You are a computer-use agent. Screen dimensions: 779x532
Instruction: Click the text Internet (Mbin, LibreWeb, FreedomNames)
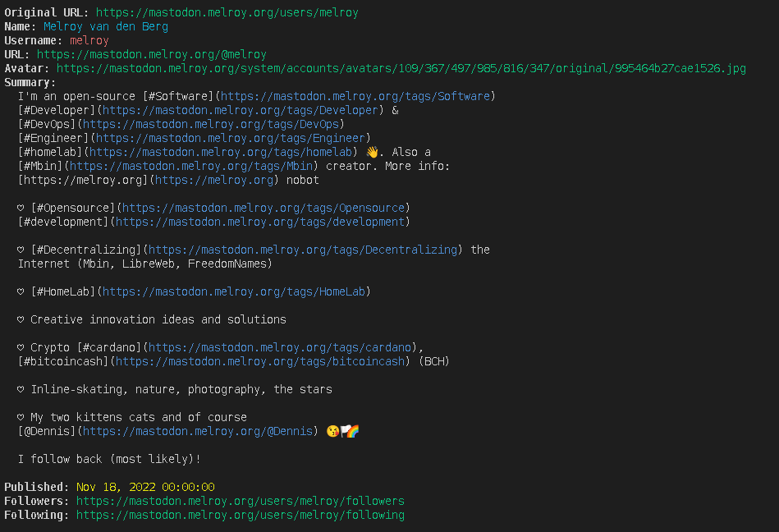coord(145,264)
